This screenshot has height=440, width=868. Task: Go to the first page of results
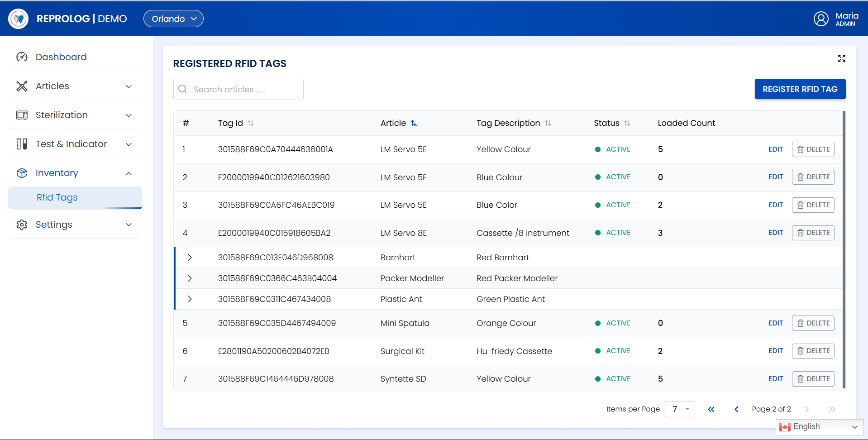click(x=711, y=409)
